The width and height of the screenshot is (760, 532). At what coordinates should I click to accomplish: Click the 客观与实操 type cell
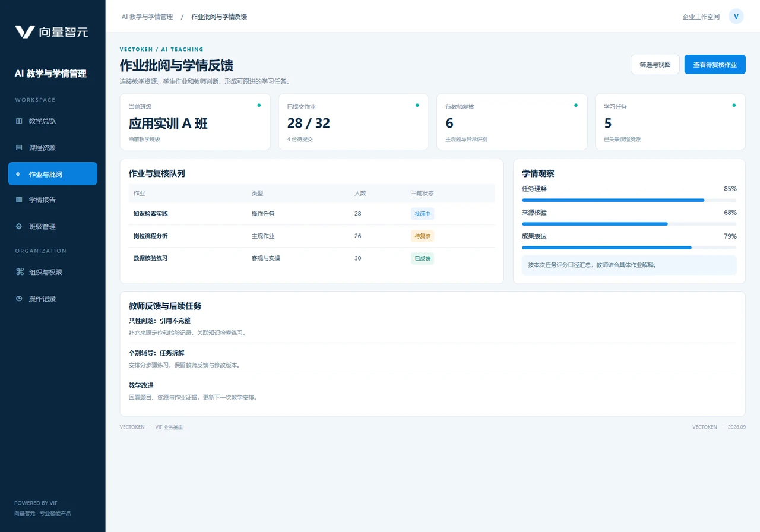pos(266,258)
